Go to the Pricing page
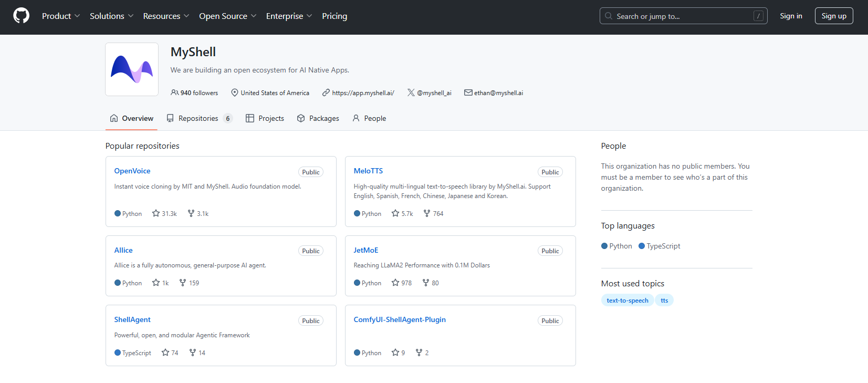868x383 pixels. (334, 16)
